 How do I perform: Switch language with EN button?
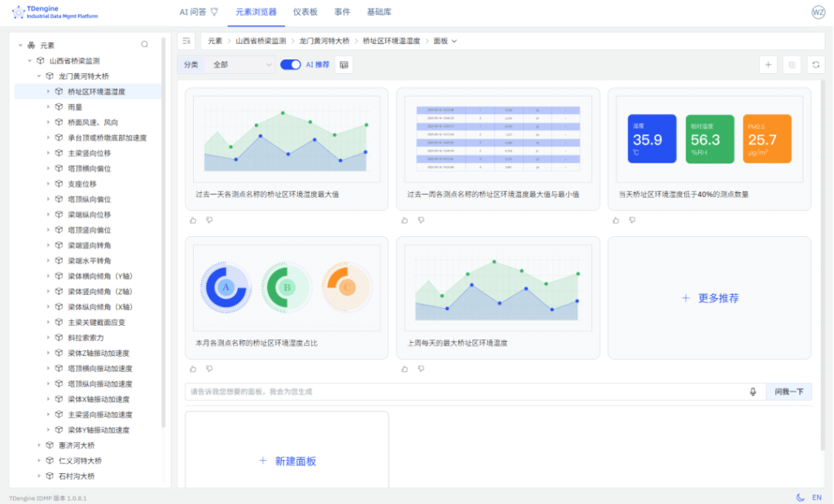(817, 497)
